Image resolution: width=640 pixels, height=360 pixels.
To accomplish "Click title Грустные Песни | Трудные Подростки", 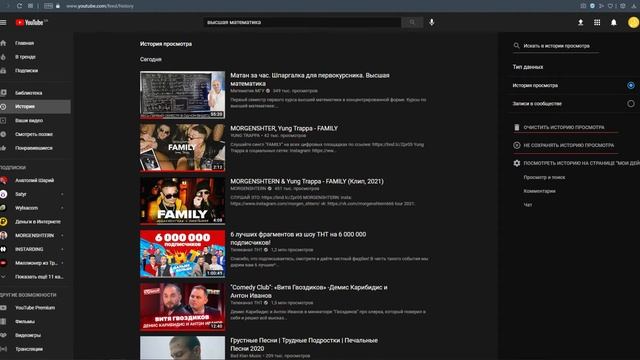I will pos(304,344).
